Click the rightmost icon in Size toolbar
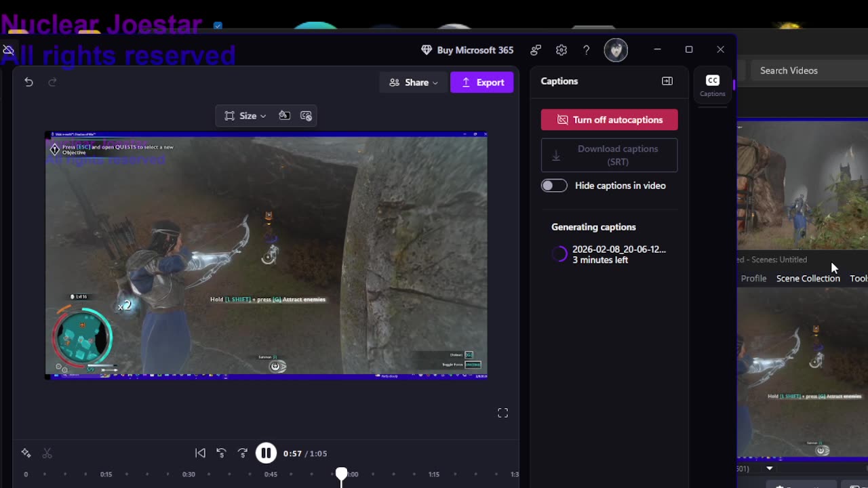The image size is (868, 488). click(x=306, y=116)
